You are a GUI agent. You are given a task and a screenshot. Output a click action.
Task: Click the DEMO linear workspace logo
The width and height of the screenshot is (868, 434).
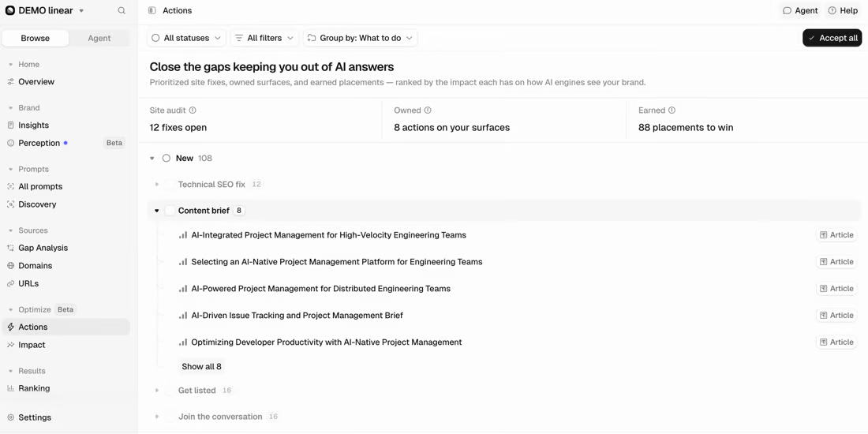10,10
